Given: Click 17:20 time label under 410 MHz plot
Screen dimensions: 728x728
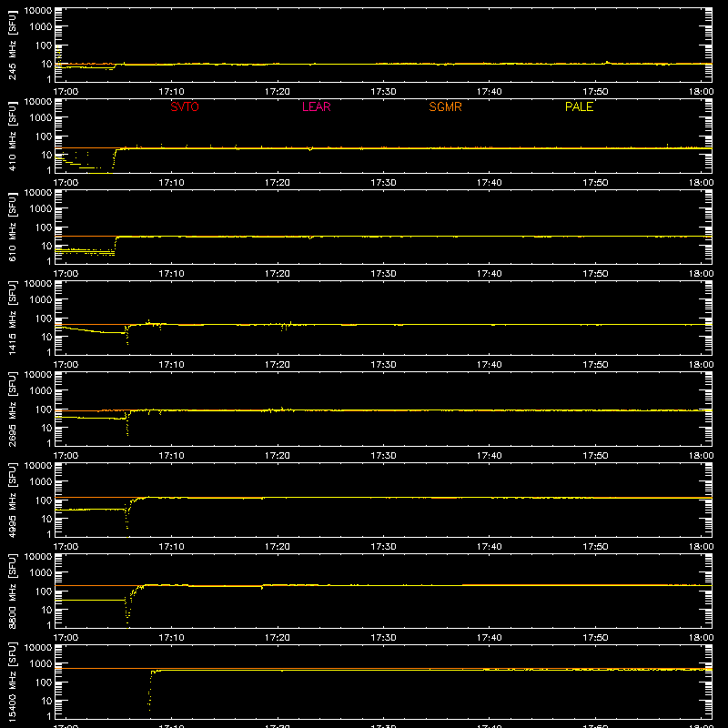Looking at the screenshot, I should (x=278, y=183).
